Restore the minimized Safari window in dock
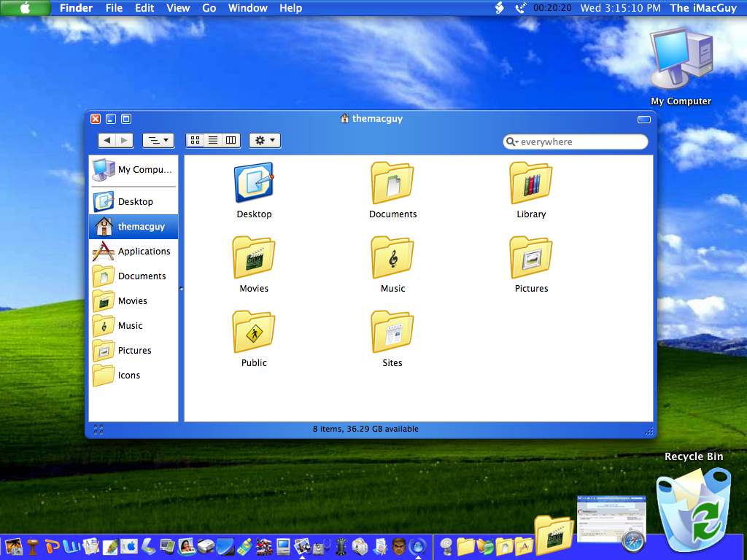The width and height of the screenshot is (747, 560). pyautogui.click(x=612, y=524)
